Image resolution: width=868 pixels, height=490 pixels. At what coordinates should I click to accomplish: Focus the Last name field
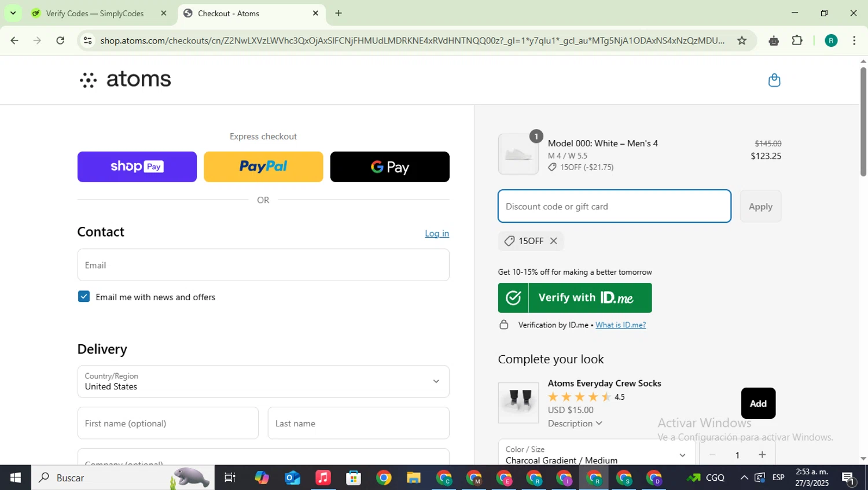pos(358,423)
